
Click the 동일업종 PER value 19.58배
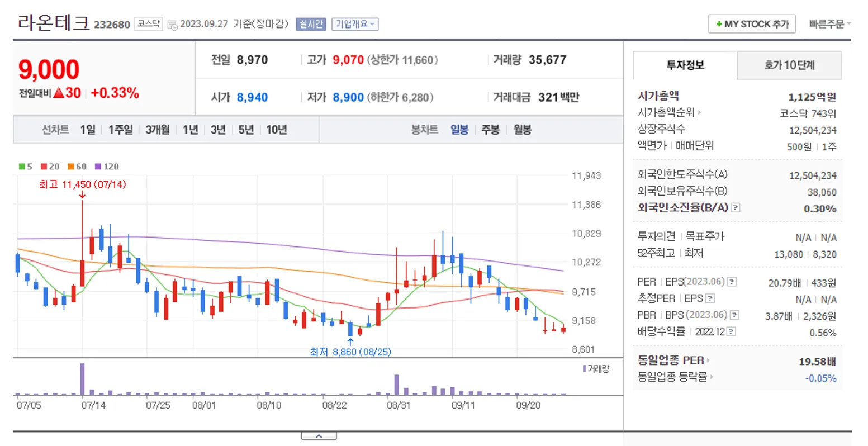click(x=817, y=361)
